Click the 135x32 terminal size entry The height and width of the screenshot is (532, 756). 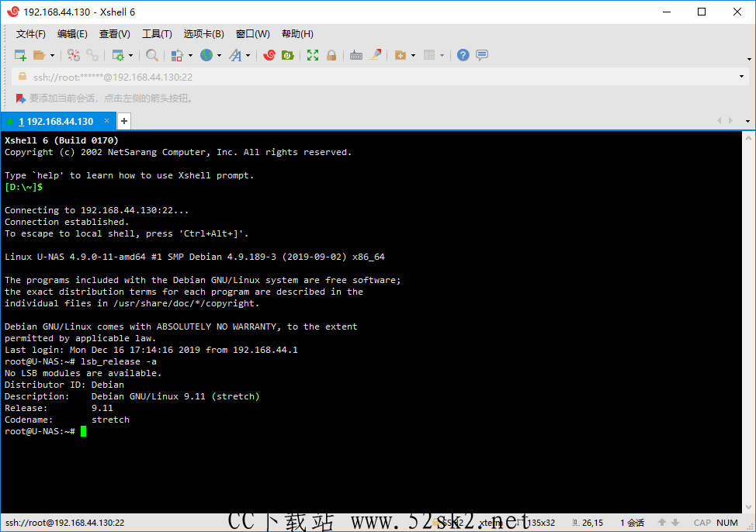pyautogui.click(x=541, y=523)
